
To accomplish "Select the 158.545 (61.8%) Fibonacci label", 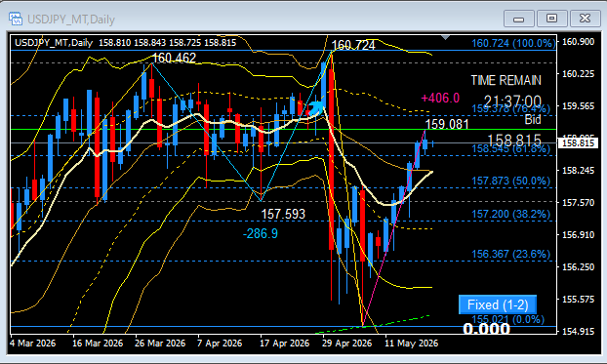I will pos(510,148).
